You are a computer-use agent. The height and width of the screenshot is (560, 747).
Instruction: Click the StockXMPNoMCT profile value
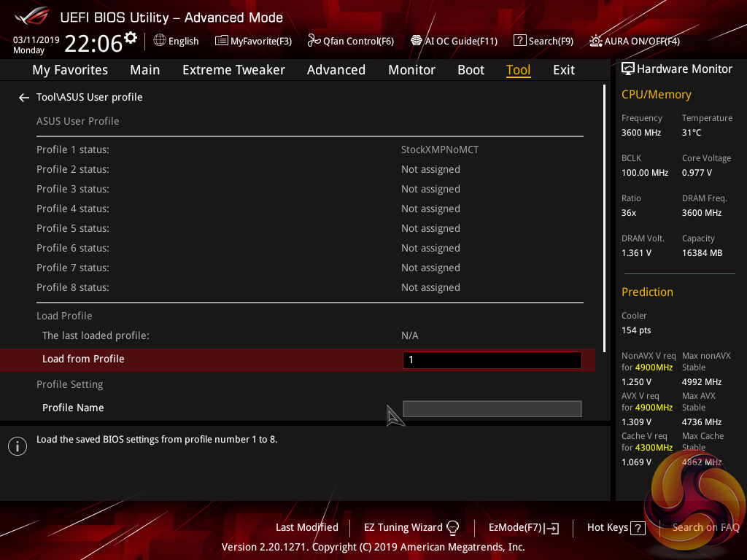pyautogui.click(x=440, y=149)
